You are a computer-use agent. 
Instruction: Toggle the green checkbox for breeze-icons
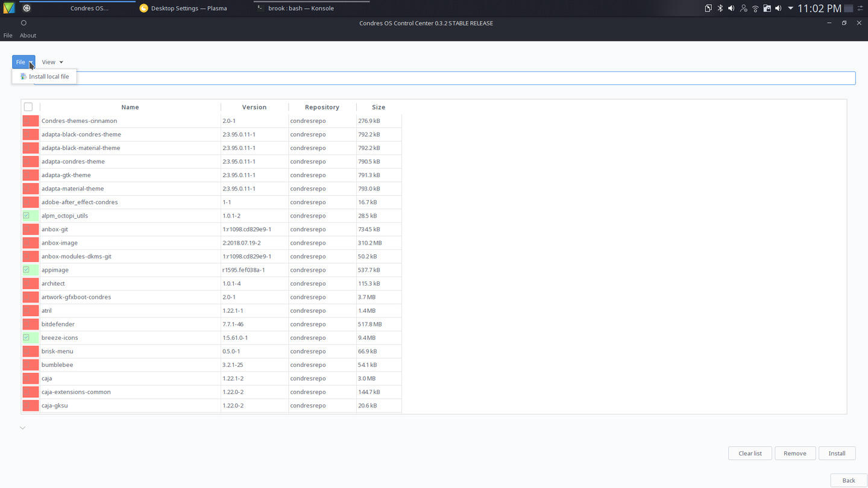[27, 337]
